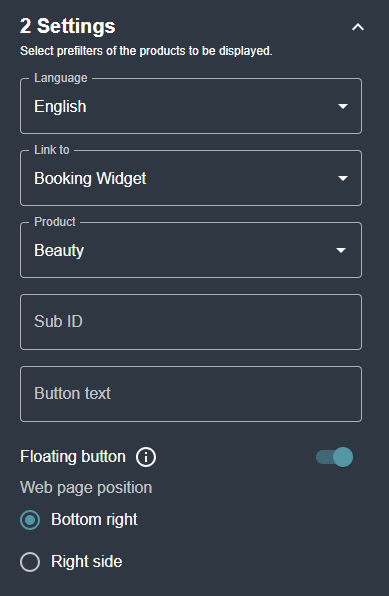Click the Floating button label text

point(73,457)
